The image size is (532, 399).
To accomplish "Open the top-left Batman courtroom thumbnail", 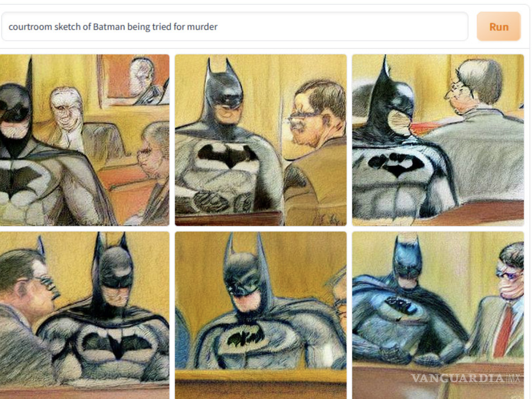I will click(x=84, y=140).
